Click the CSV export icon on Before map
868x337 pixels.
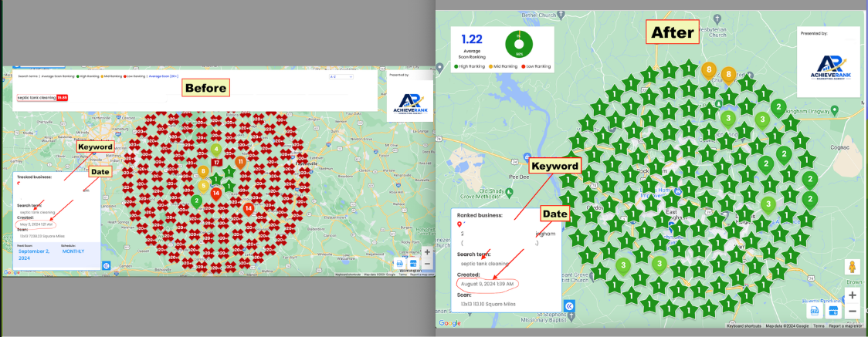click(400, 264)
